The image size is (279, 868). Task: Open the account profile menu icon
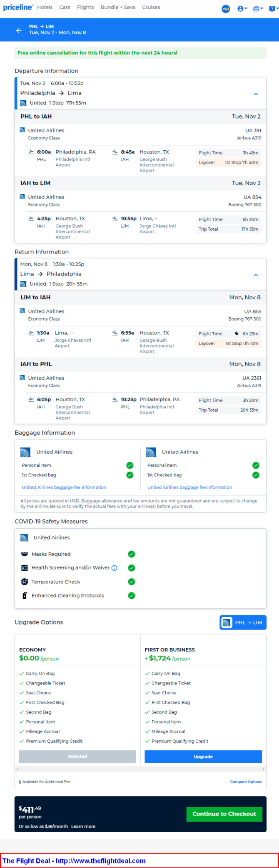(x=242, y=9)
